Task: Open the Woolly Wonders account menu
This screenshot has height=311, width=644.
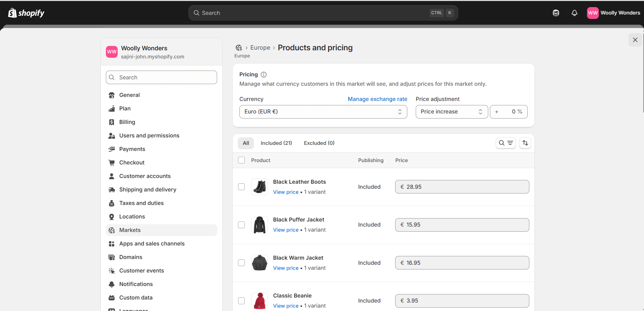Action: [613, 13]
